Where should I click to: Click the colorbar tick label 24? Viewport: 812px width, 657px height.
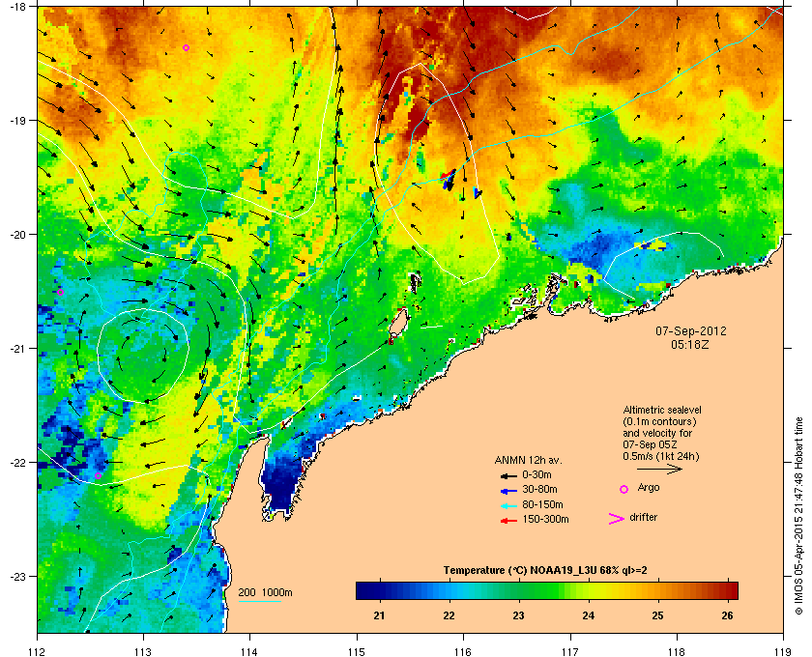pos(589,615)
